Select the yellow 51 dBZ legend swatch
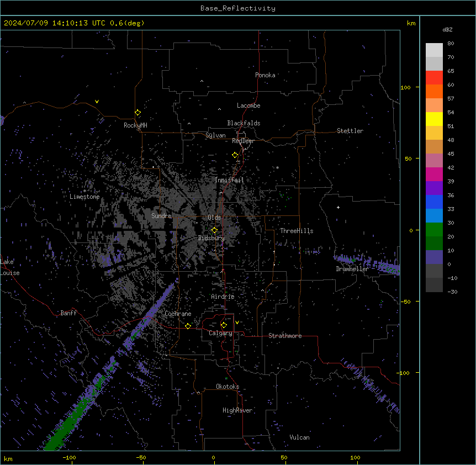The height and width of the screenshot is (465, 476). click(x=434, y=119)
